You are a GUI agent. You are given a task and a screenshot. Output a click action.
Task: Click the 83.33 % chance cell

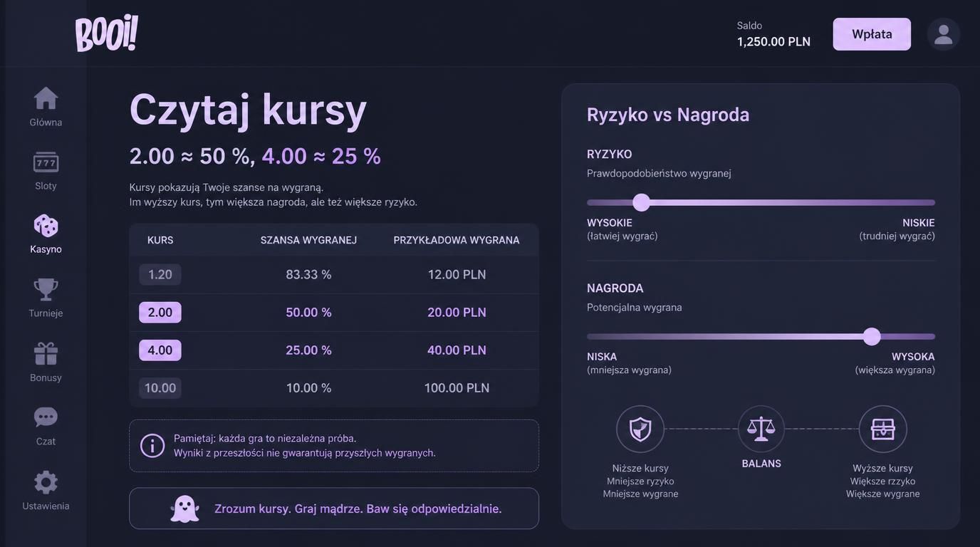[308, 275]
